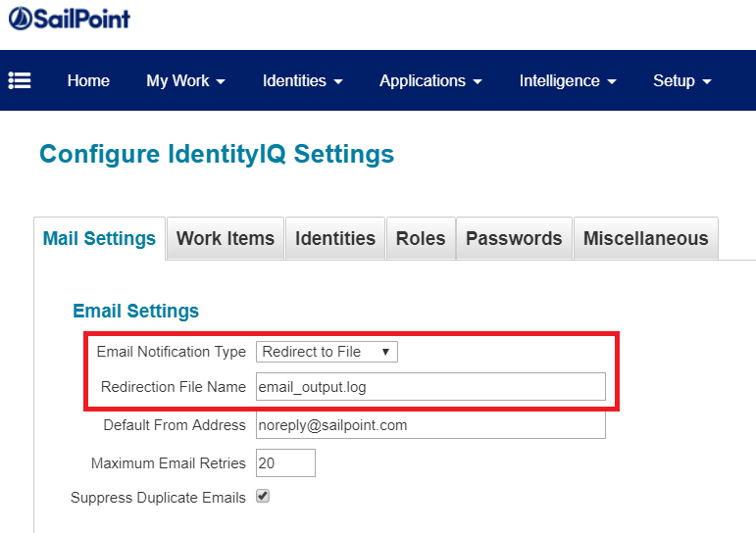Uncheck Suppress Duplicate Emails checkbox
The image size is (756, 533).
(x=263, y=497)
